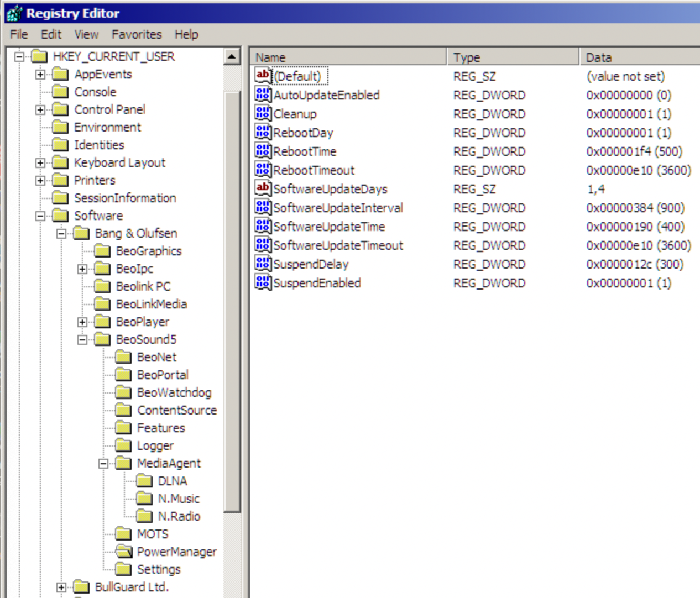
Task: Click the Console folder icon
Action: (x=60, y=92)
